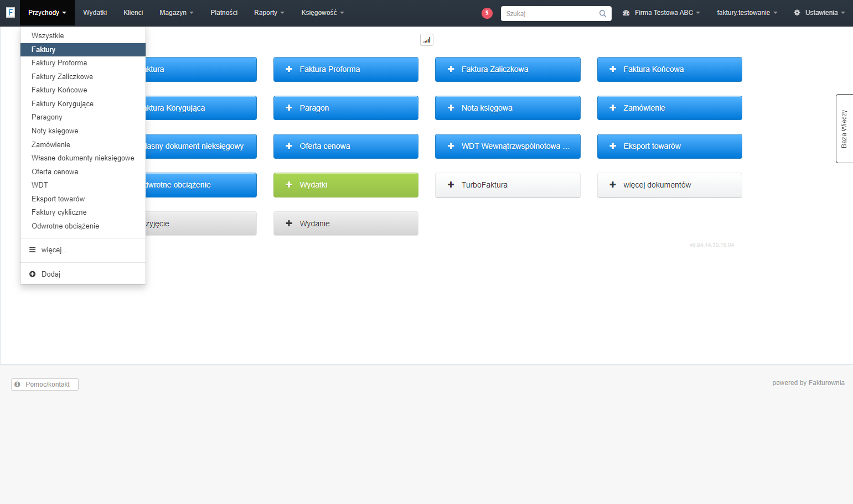
Task: Select Faktury cykliczne in the menu
Action: (83, 212)
